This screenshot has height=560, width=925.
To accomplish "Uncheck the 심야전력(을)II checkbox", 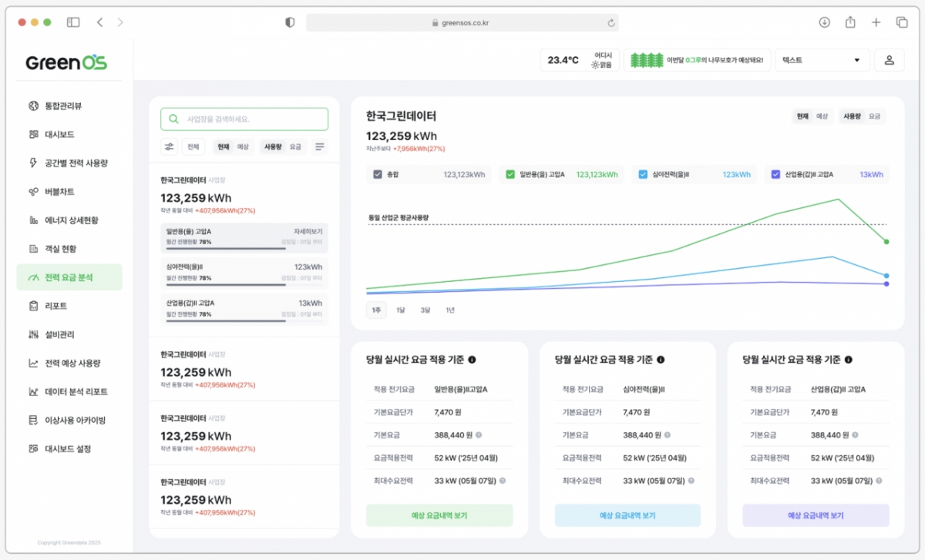I will 642,175.
